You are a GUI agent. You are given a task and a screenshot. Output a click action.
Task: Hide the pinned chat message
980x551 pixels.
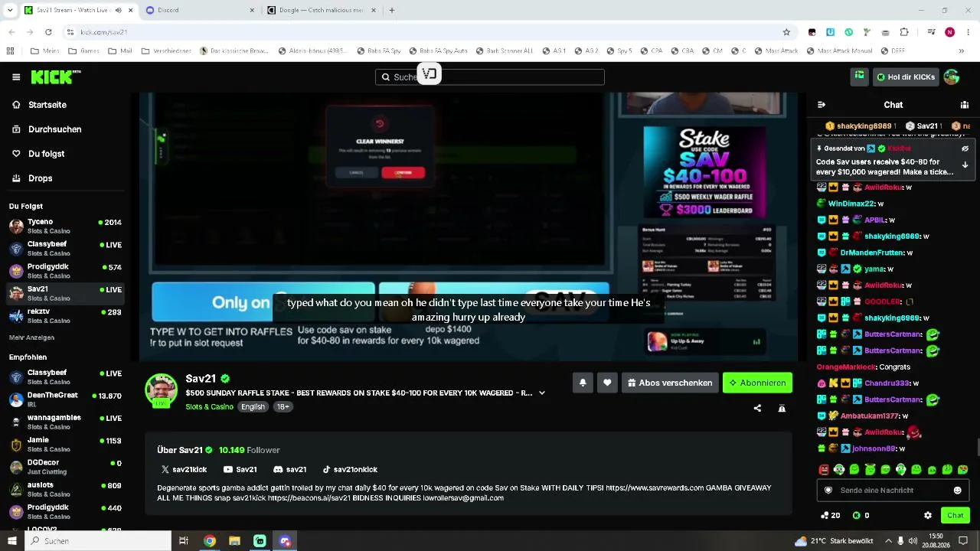[x=965, y=148]
